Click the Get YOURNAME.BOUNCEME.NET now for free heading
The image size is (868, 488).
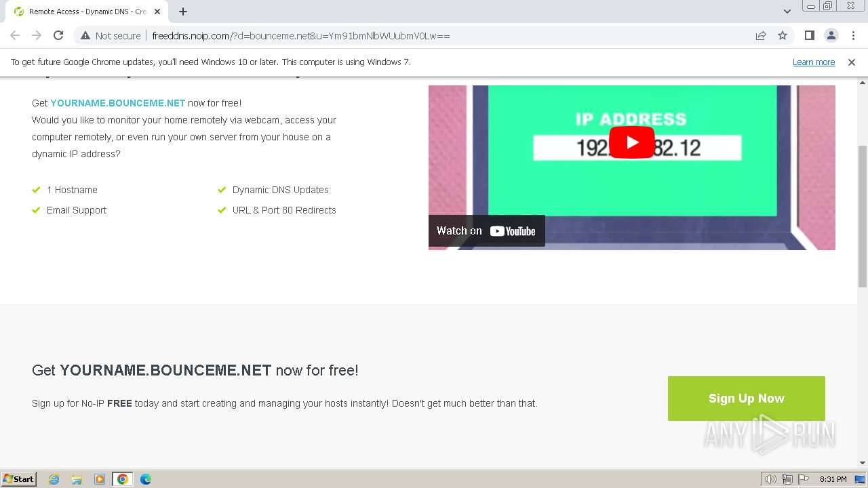(195, 370)
